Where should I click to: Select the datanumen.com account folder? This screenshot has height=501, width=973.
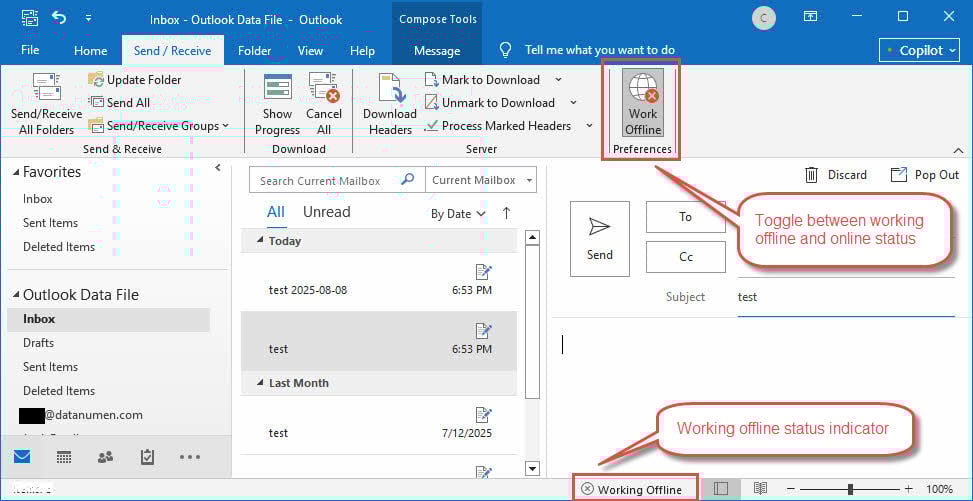pos(82,415)
